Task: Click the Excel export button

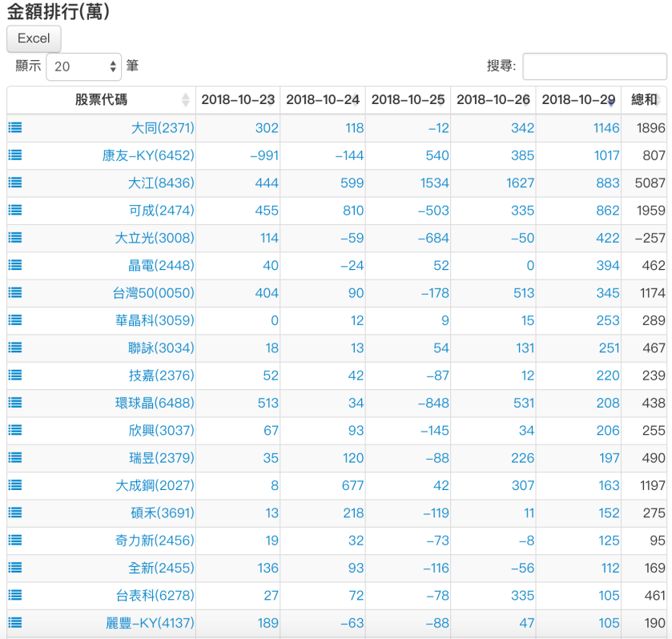Action: (x=33, y=38)
